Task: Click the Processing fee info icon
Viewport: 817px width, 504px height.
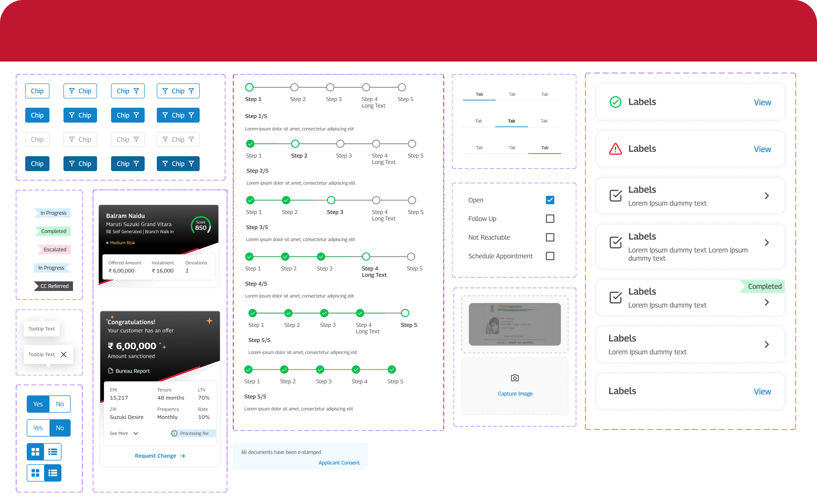Action: coord(174,433)
